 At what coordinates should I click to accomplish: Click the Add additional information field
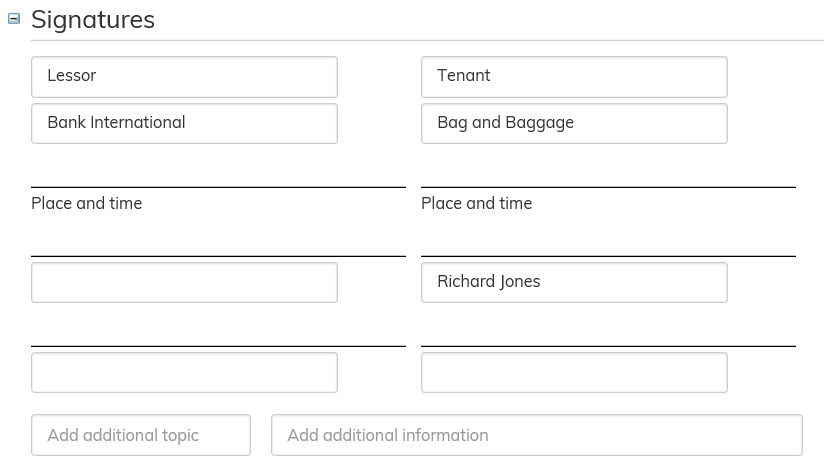[536, 435]
